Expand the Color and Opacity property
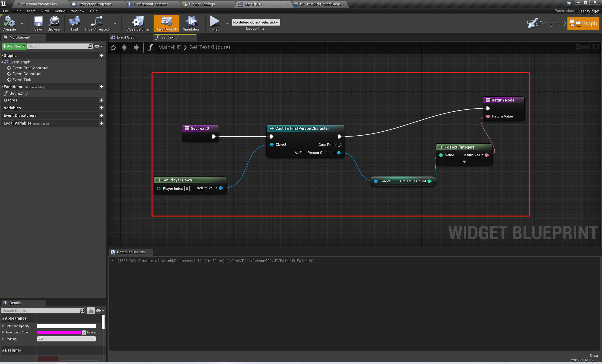The image size is (602, 364). point(3,326)
